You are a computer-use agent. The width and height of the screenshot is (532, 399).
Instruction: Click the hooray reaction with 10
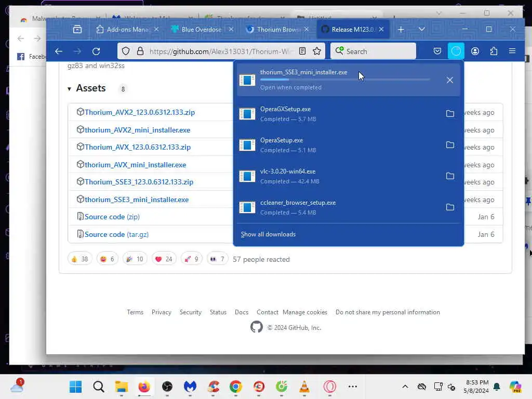pos(135,259)
